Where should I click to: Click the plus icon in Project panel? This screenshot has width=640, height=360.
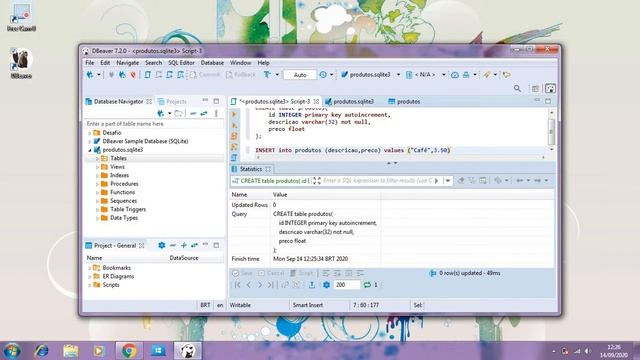pyautogui.click(x=184, y=245)
